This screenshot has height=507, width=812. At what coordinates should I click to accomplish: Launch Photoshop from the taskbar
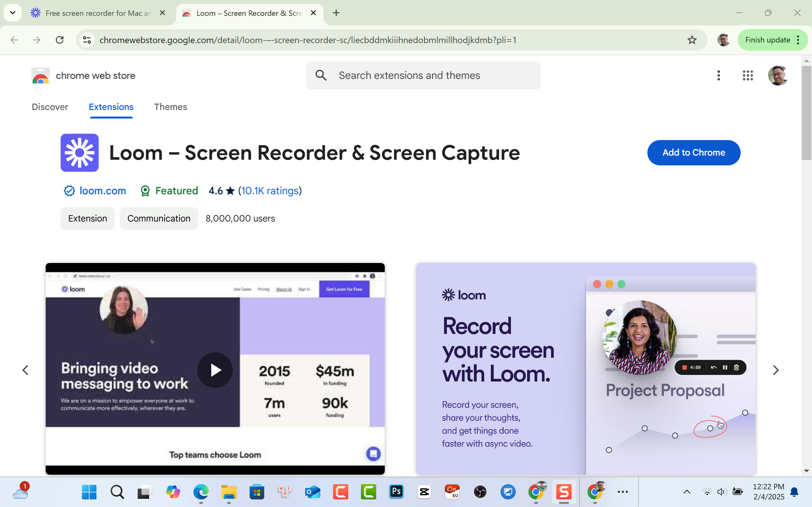click(x=396, y=492)
